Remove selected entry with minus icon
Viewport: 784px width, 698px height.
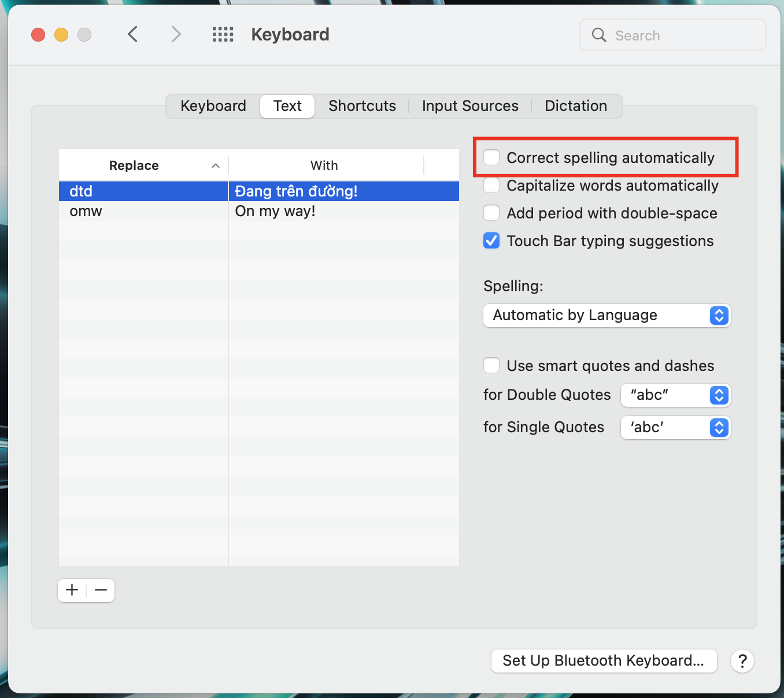[101, 590]
